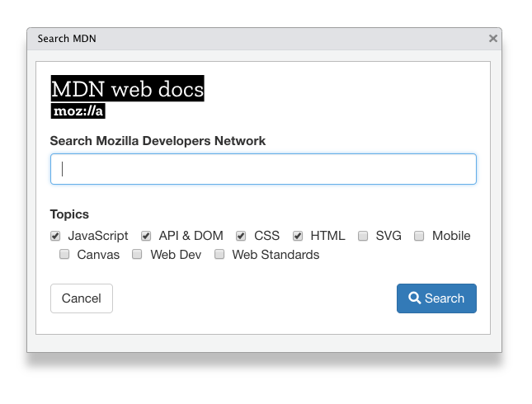Click the Search MDN title bar
The width and height of the screenshot is (532, 404).
click(x=264, y=39)
